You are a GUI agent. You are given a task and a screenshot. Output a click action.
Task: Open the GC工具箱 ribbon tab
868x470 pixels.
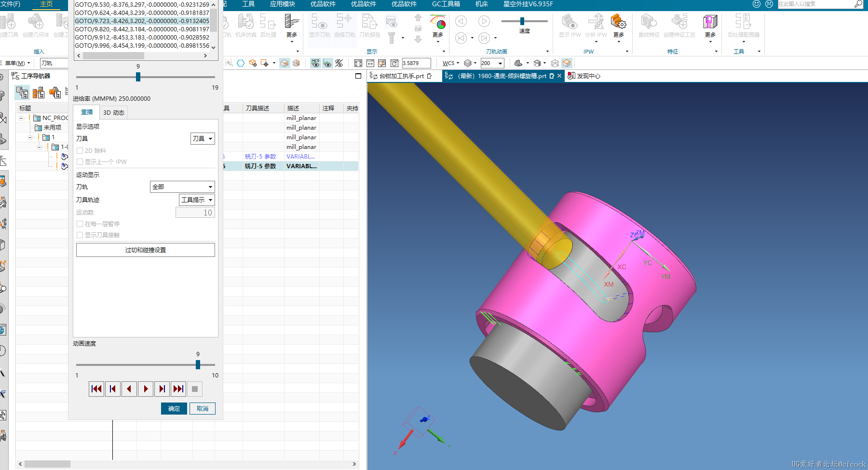click(446, 4)
